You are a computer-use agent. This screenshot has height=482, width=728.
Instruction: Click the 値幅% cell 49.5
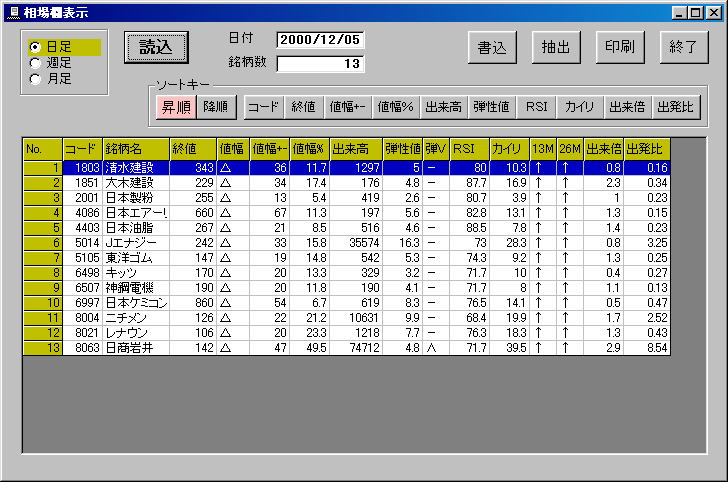[310, 348]
